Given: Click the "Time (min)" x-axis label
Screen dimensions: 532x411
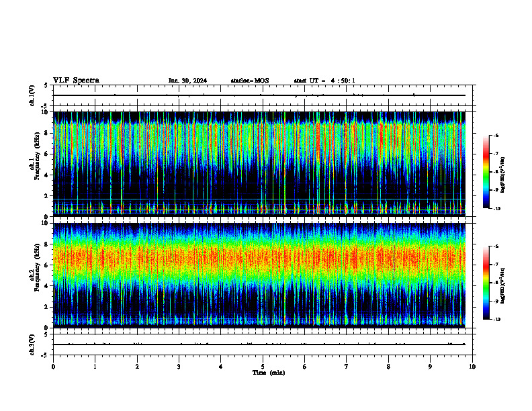Looking at the screenshot, I should pos(269,373).
